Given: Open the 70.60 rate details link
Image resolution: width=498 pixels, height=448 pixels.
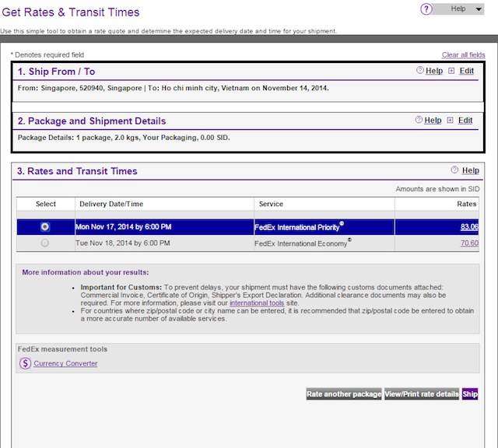Looking at the screenshot, I should [469, 243].
